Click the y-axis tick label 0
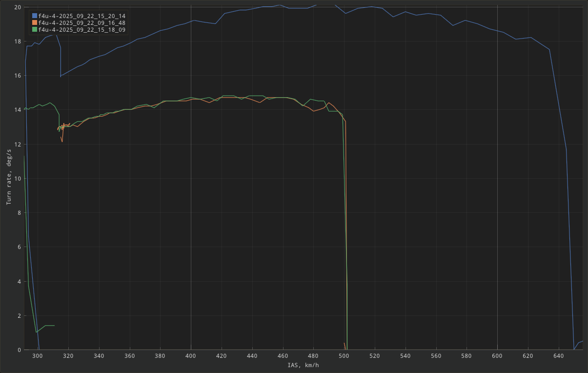588x373 pixels. click(20, 350)
